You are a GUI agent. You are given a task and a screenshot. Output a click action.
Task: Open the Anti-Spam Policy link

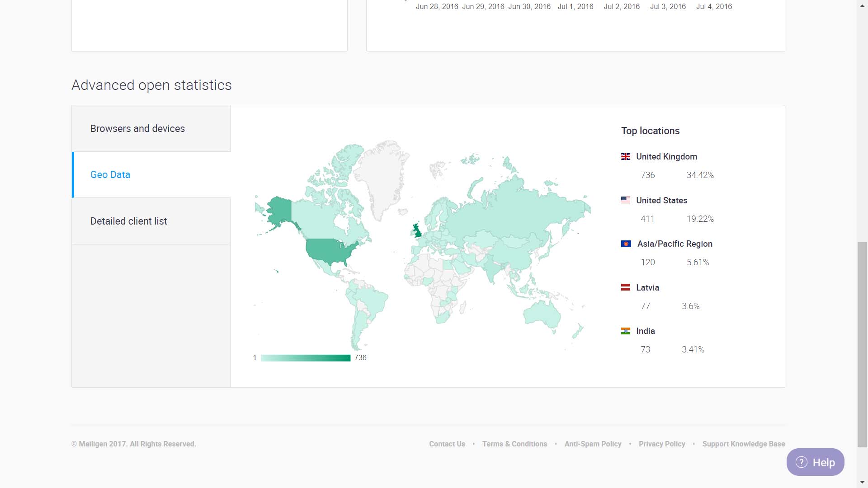pos(593,444)
